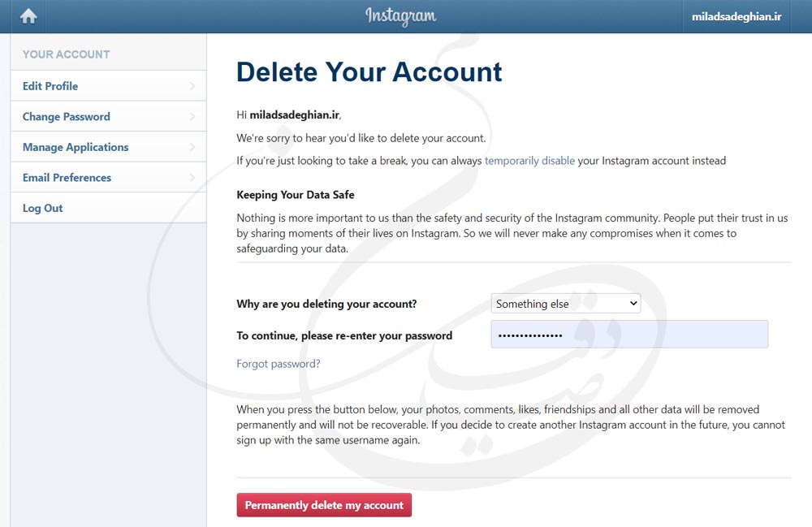Image resolution: width=812 pixels, height=527 pixels.
Task: Click the Instagram logo in the header
Action: [x=400, y=16]
